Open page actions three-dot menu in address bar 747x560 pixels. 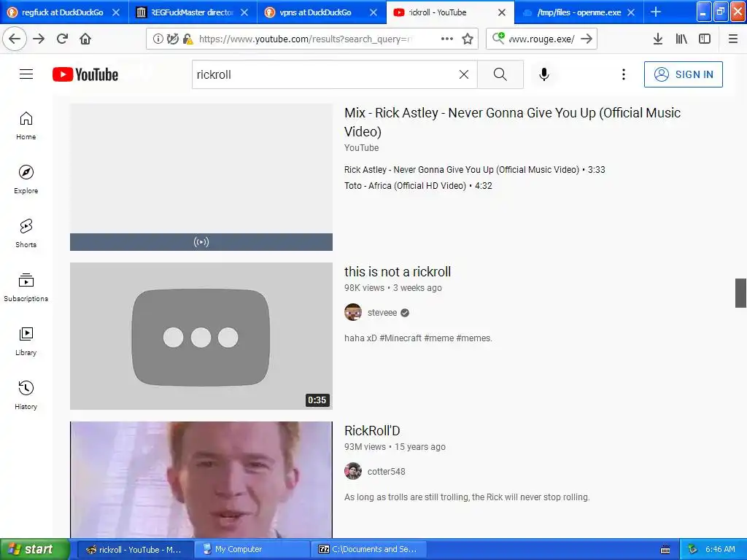pyautogui.click(x=447, y=39)
